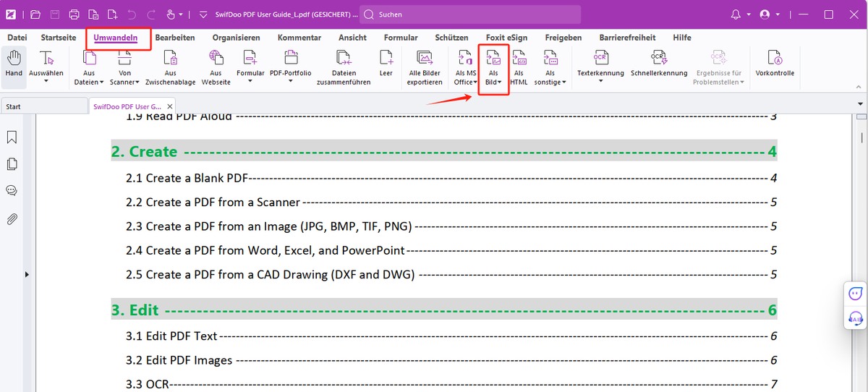Expand the Als Bild dropdown
The image size is (868, 392).
pyautogui.click(x=500, y=82)
